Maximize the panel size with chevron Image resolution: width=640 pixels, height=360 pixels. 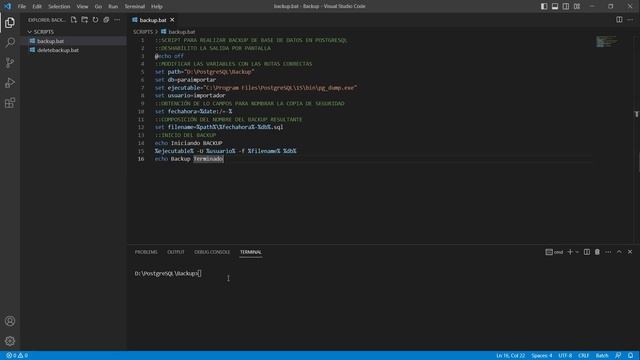(619, 252)
